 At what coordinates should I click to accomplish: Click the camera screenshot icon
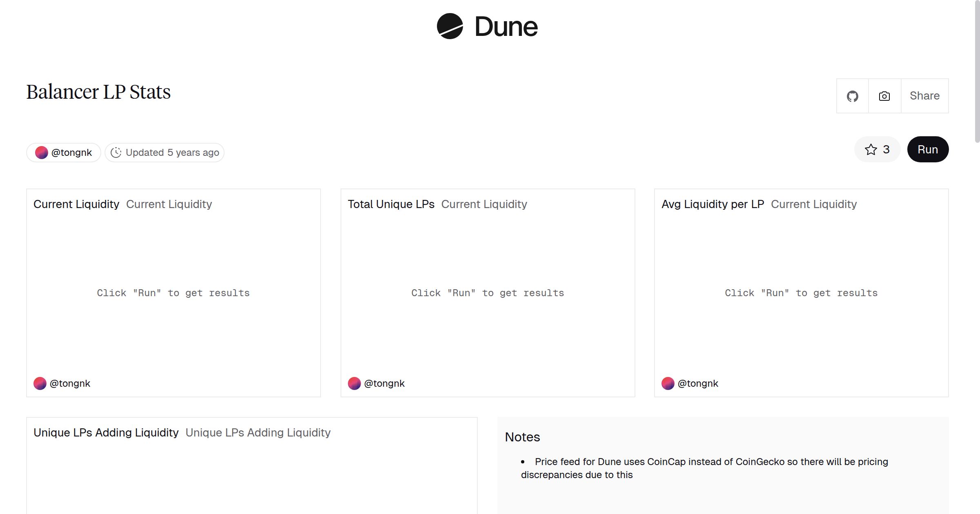click(884, 96)
